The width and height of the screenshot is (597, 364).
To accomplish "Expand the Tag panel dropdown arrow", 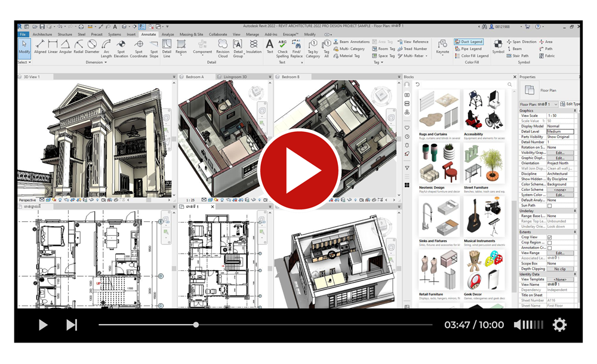I will (x=381, y=62).
